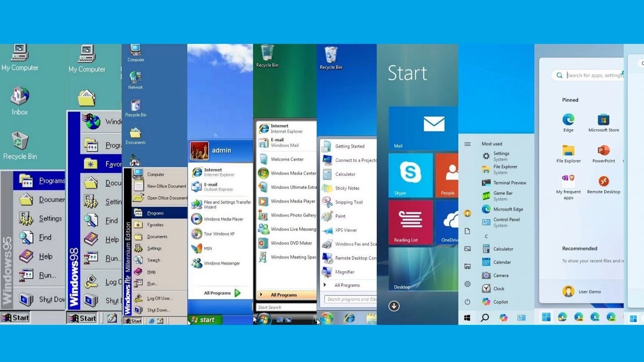Open Welcome Center in Vista start menu
644x362 pixels.
point(281,159)
